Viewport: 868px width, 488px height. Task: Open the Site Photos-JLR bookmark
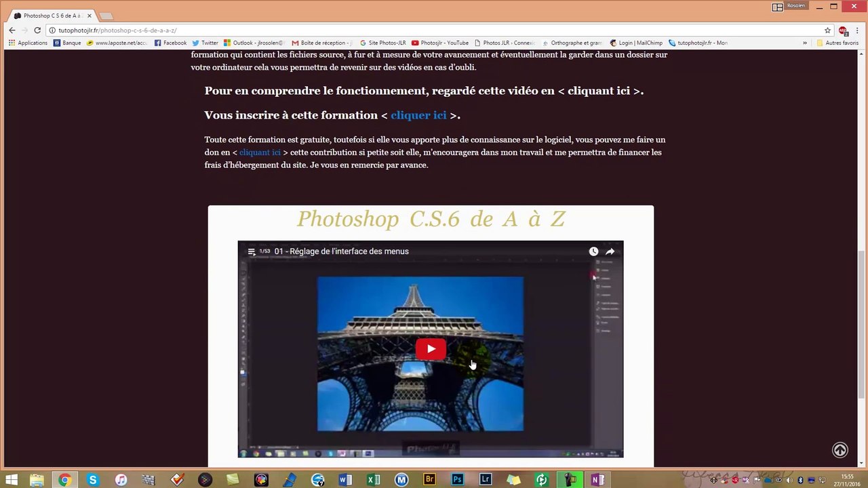coord(382,43)
